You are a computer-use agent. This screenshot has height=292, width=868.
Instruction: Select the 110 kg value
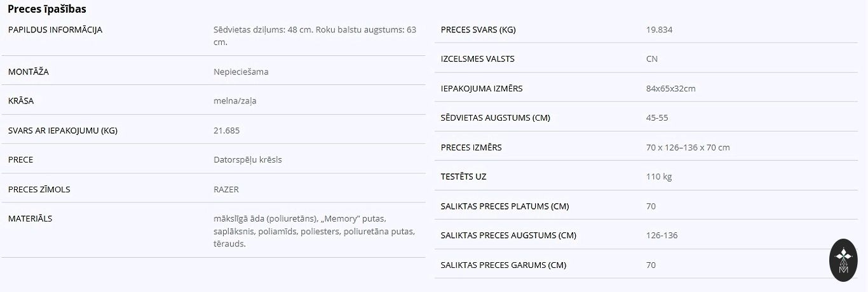tap(659, 176)
